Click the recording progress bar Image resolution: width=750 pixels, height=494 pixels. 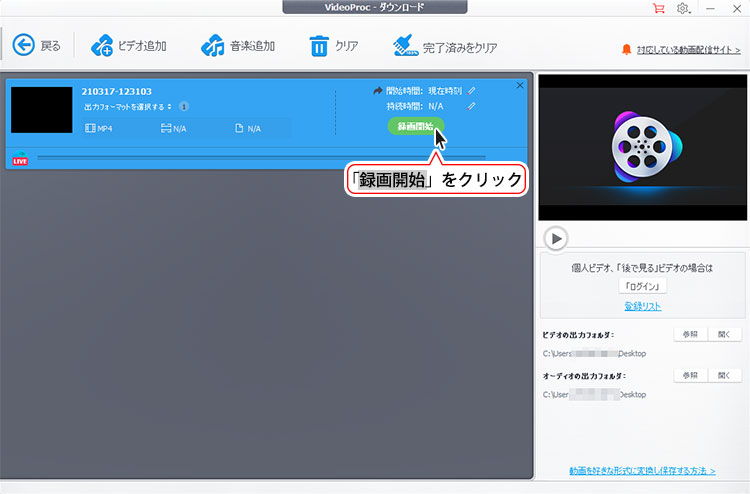[x=261, y=157]
